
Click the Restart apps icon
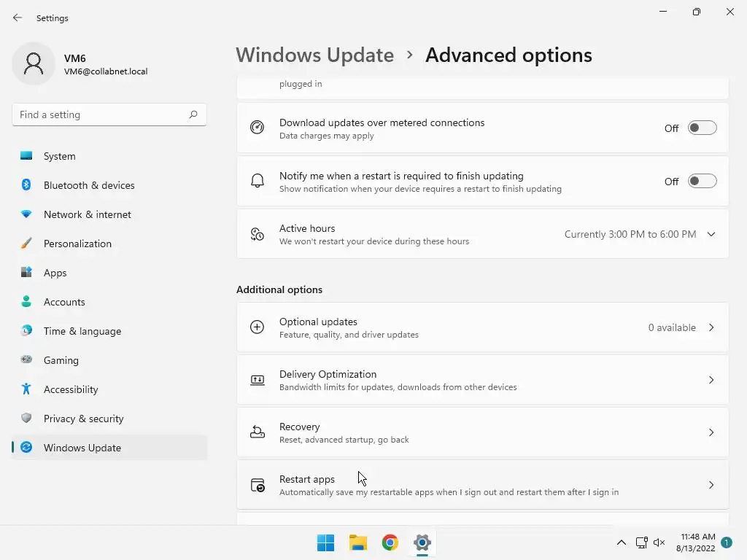coord(258,485)
